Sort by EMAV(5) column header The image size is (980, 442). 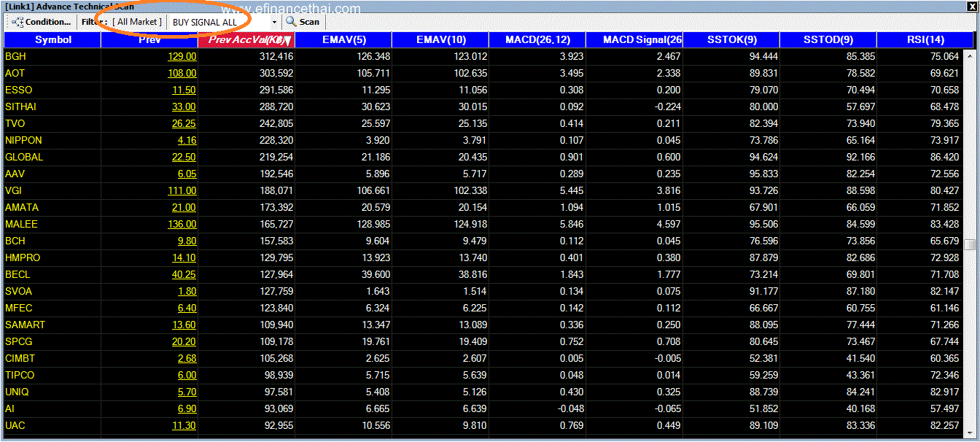(x=343, y=39)
